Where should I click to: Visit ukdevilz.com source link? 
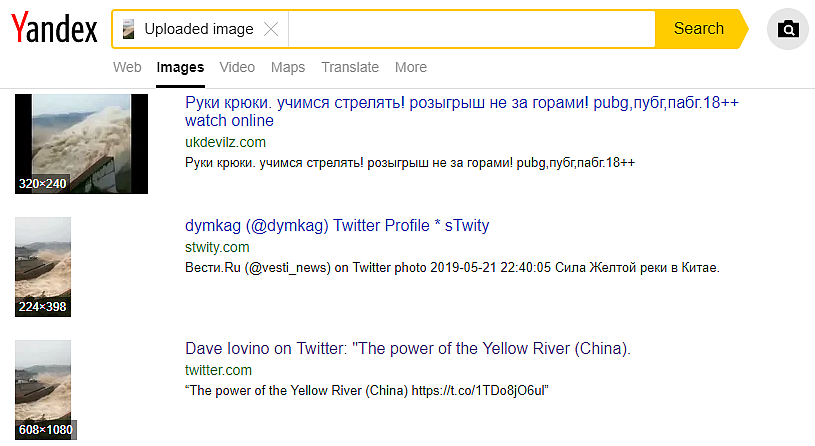coord(225,142)
